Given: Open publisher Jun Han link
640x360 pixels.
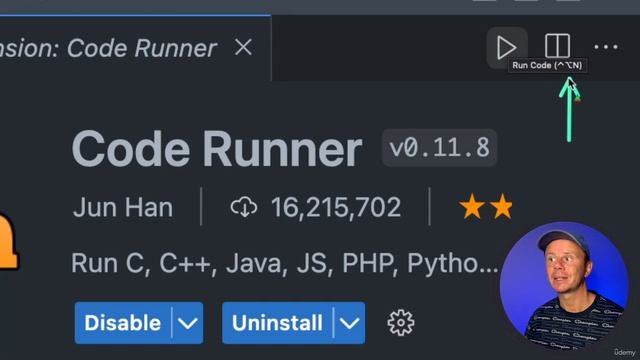Looking at the screenshot, I should click(123, 207).
